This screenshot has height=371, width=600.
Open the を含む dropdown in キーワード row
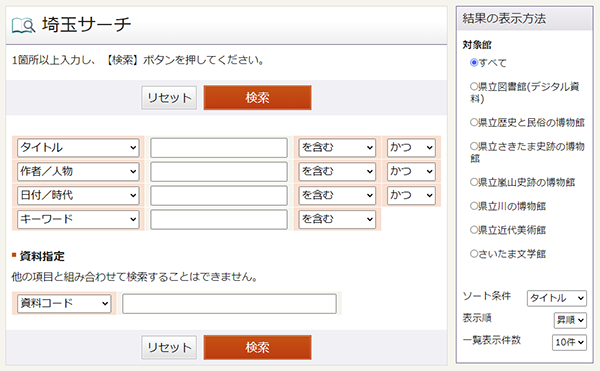pos(337,219)
